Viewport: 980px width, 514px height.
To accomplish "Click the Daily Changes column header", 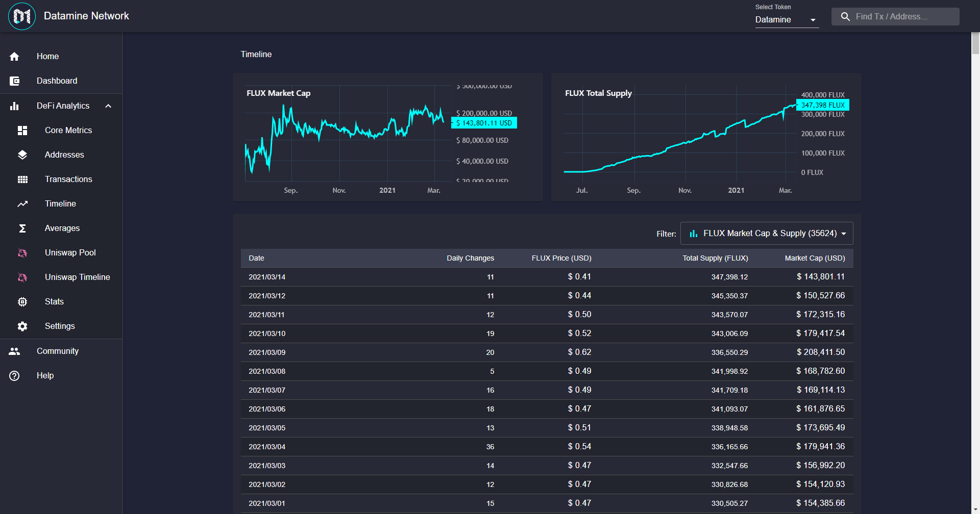I will coord(470,259).
